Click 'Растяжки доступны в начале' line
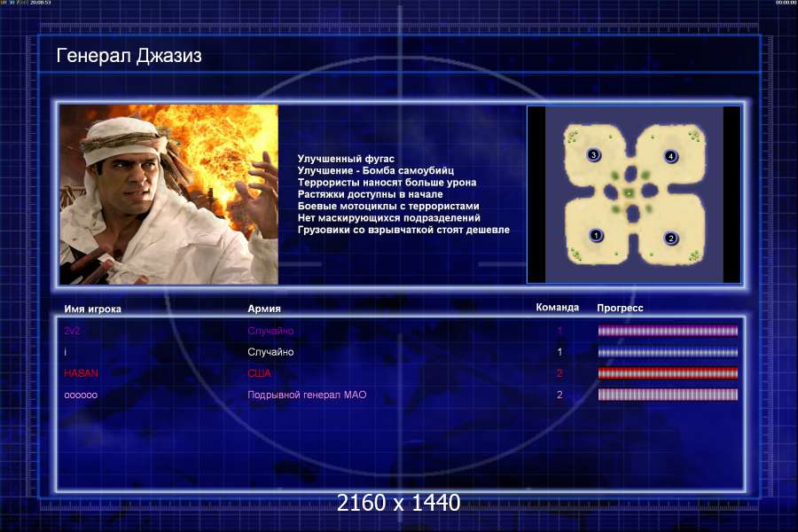Image resolution: width=798 pixels, height=532 pixels. pyautogui.click(x=370, y=194)
